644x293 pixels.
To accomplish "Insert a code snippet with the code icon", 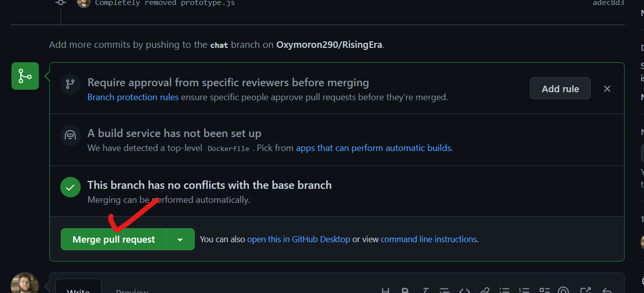I will pos(465,291).
